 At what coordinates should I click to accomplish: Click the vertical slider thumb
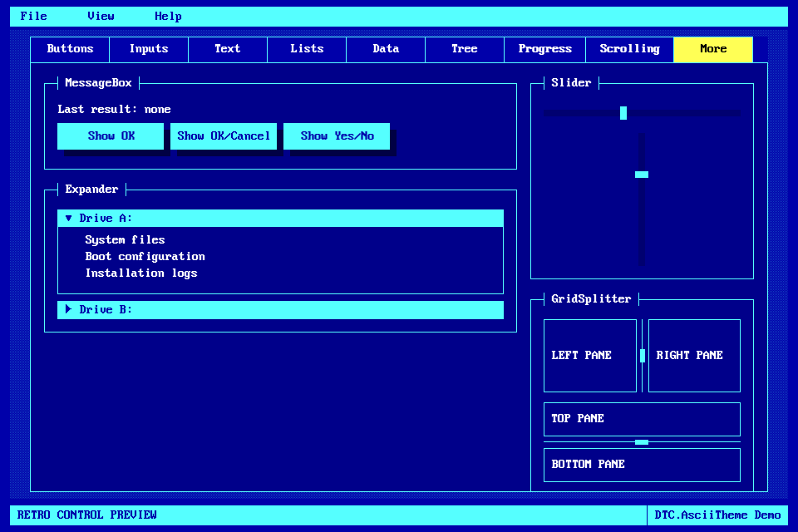(x=642, y=175)
